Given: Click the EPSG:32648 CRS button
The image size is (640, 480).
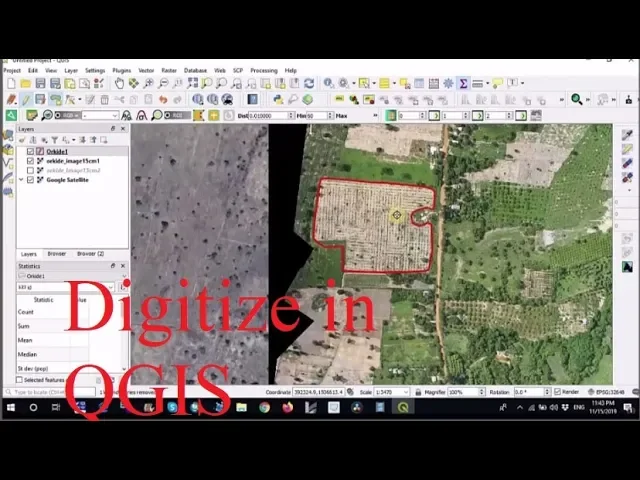Looking at the screenshot, I should (x=607, y=392).
